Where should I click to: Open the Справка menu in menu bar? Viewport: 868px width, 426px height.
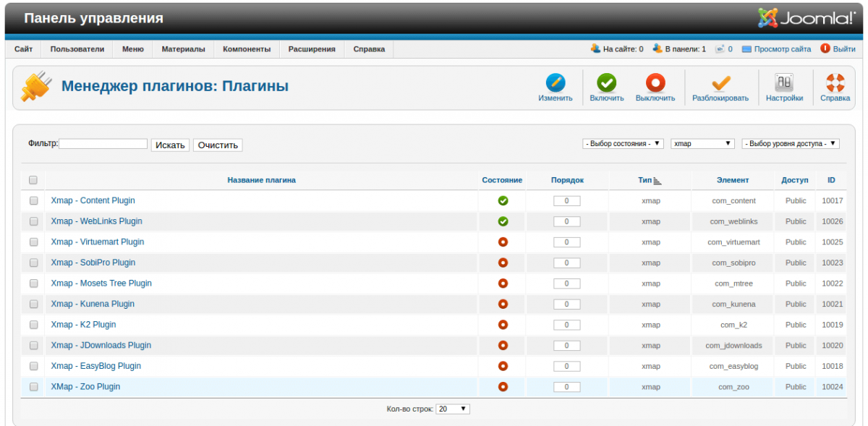pos(369,49)
